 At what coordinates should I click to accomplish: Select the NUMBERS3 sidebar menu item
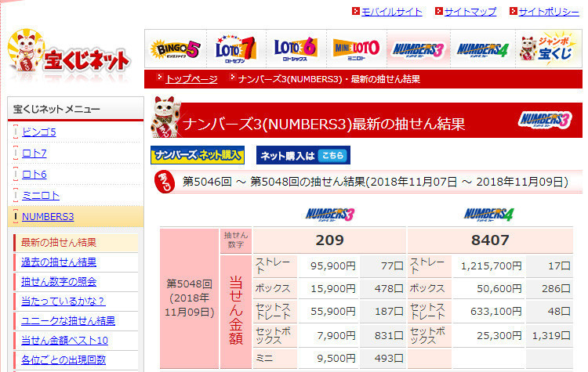[x=48, y=216]
